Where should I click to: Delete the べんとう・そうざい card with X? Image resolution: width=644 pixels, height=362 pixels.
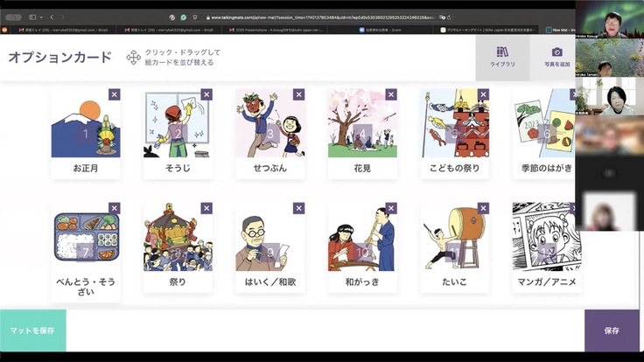tap(115, 208)
